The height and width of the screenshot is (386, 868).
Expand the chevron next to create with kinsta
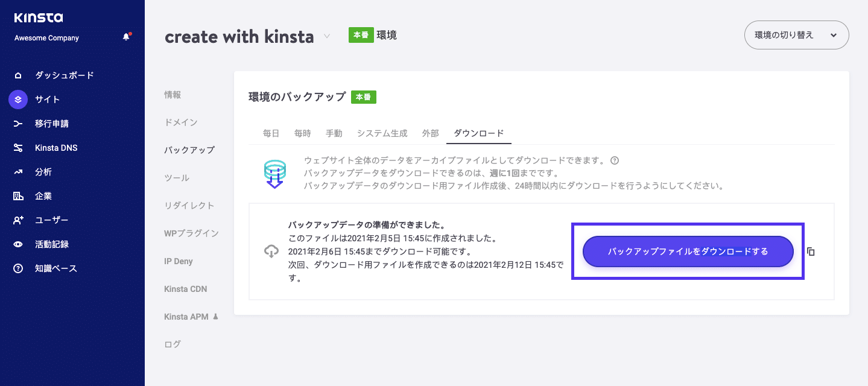pos(326,36)
